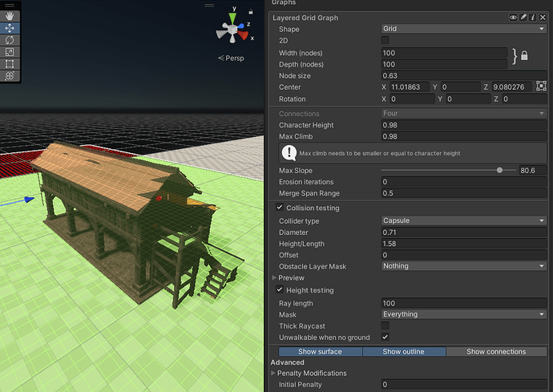Viewport: 553px width, 392px height.
Task: Click the blue Z-axis move arrow handle
Action: click(29, 200)
